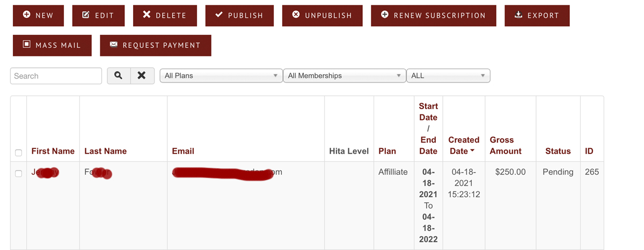Click the Mass Mail button

click(52, 45)
